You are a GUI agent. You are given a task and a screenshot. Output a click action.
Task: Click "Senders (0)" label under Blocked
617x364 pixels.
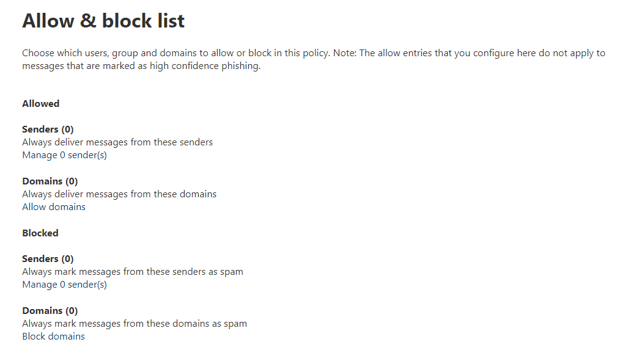48,258
